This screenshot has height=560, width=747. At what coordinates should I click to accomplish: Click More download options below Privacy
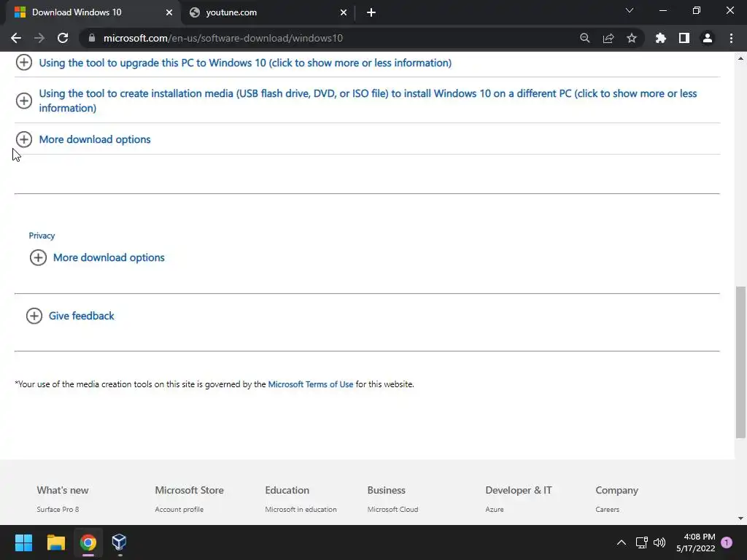point(109,257)
